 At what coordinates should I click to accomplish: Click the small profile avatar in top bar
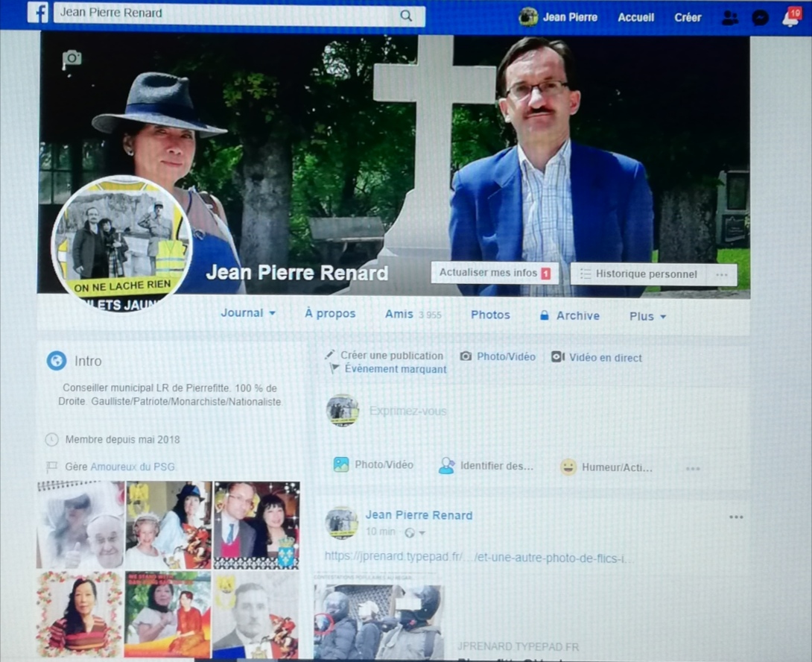click(x=528, y=17)
